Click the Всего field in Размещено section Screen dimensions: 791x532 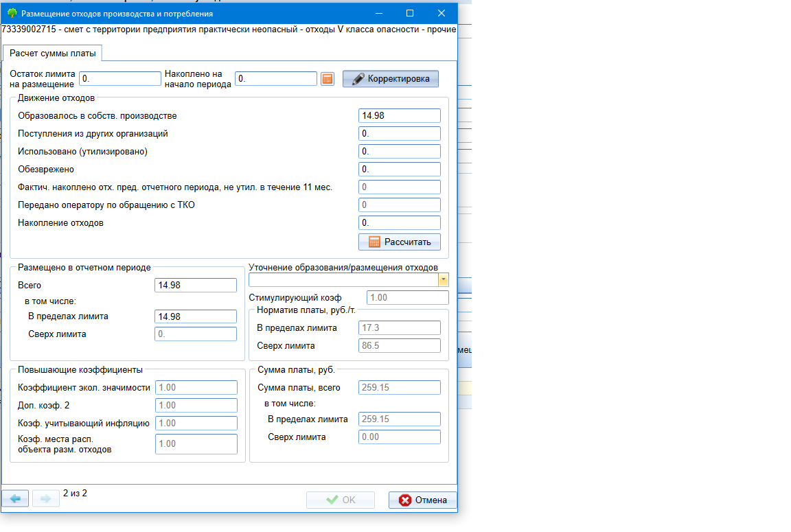(x=196, y=285)
